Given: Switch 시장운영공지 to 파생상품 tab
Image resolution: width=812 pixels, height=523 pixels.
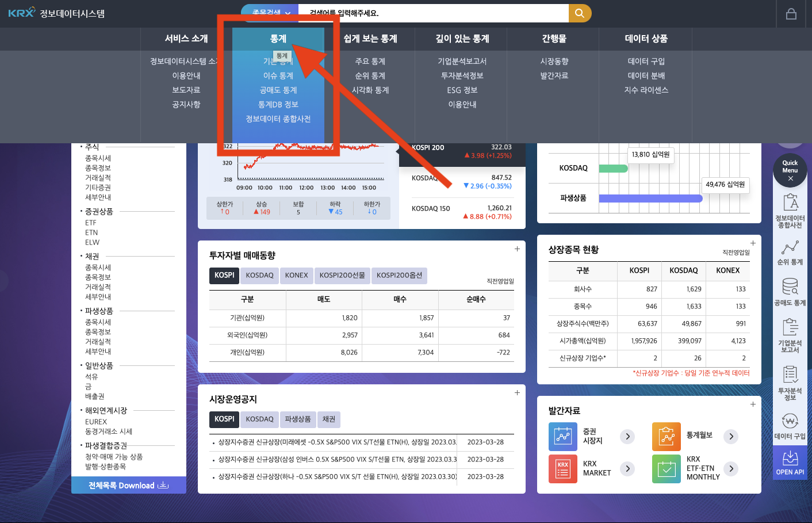Looking at the screenshot, I should 298,419.
